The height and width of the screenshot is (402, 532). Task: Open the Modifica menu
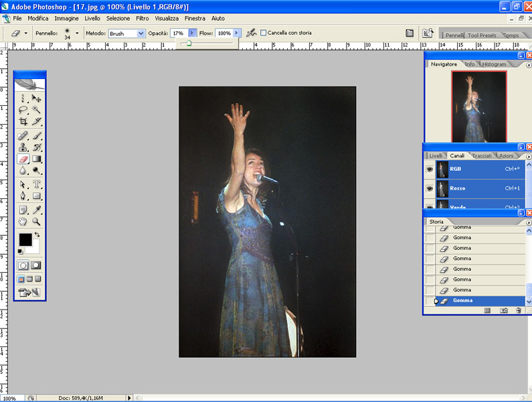click(38, 18)
